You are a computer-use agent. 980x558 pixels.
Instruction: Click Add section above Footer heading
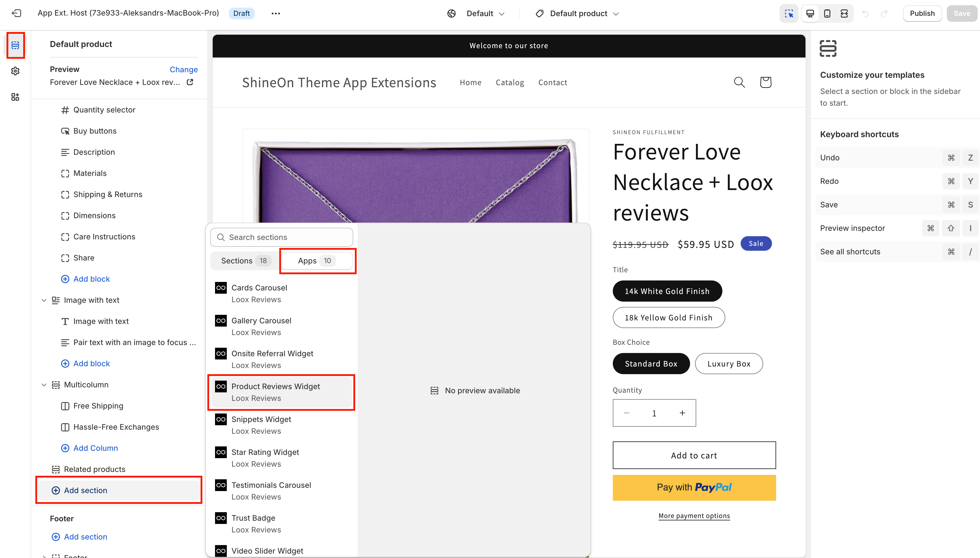[x=119, y=490]
